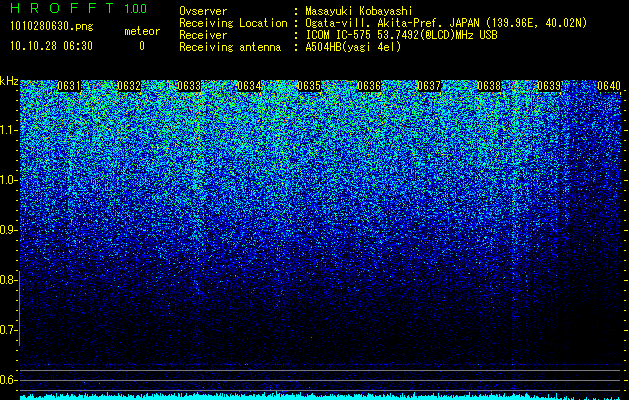This screenshot has width=629, height=400.
Task: Select the Ogata-vill. Akita-Pref. JAPAN location text
Action: coord(446,23)
